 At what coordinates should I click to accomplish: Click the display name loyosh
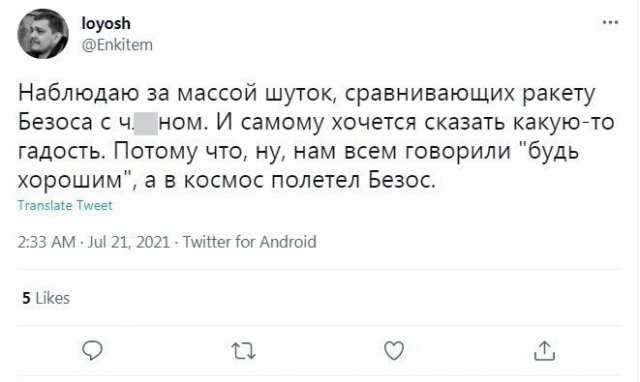pyautogui.click(x=106, y=23)
